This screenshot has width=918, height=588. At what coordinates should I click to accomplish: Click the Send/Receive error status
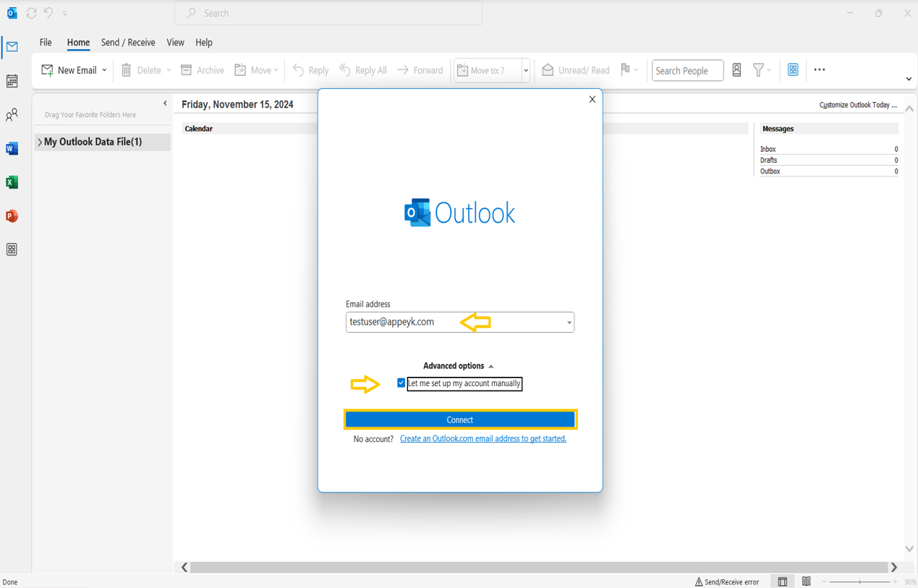[x=727, y=582]
